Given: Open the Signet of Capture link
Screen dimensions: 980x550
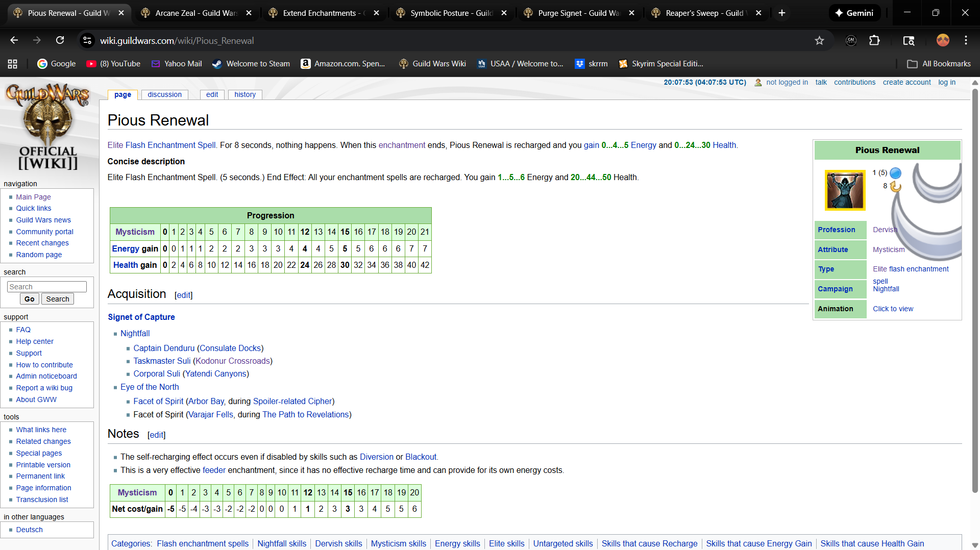Looking at the screenshot, I should pos(141,317).
